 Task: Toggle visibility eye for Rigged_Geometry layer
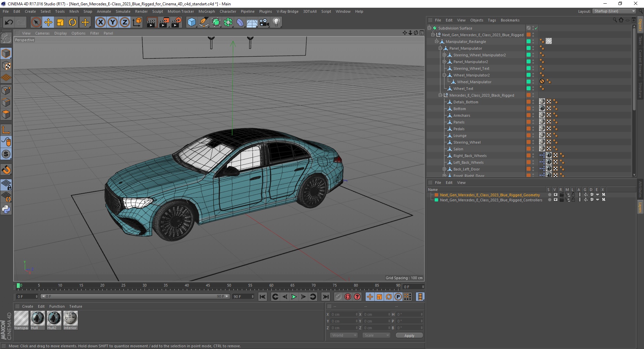coord(555,195)
